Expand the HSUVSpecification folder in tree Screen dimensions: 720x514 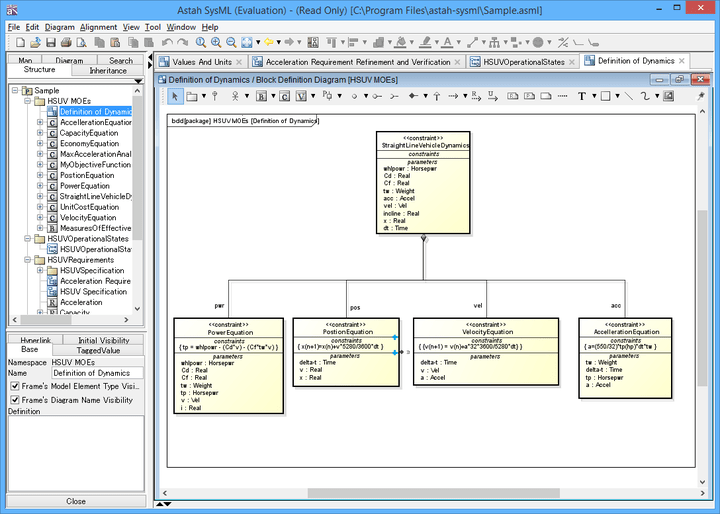[40, 270]
